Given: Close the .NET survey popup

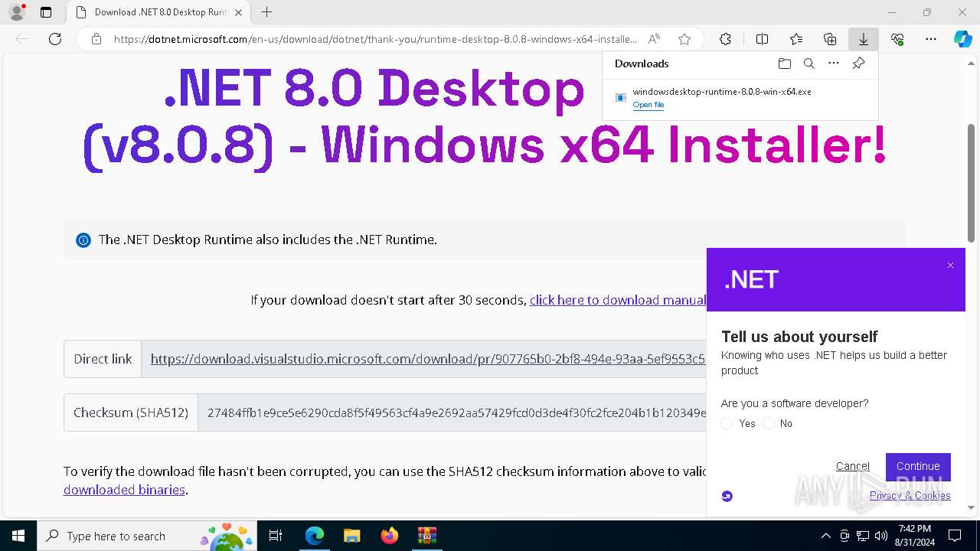Looking at the screenshot, I should pos(950,266).
